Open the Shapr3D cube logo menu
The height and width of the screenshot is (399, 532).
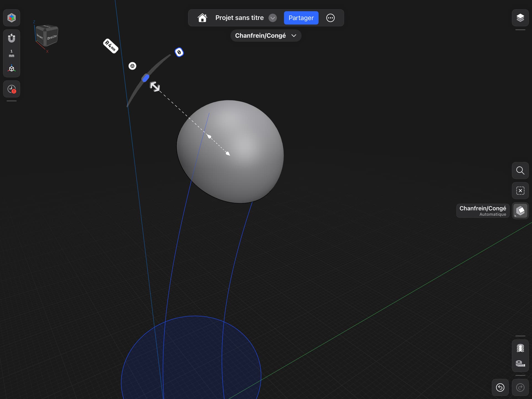12,18
